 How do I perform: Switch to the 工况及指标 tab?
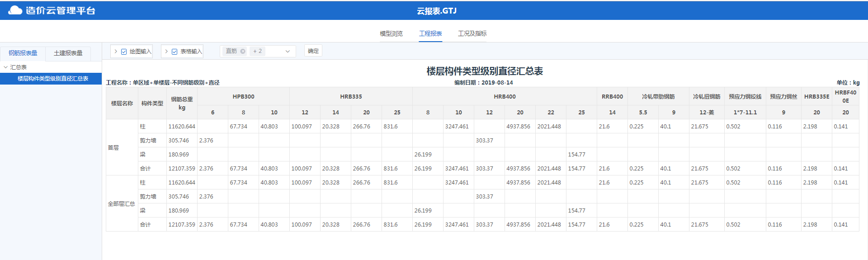(x=472, y=33)
